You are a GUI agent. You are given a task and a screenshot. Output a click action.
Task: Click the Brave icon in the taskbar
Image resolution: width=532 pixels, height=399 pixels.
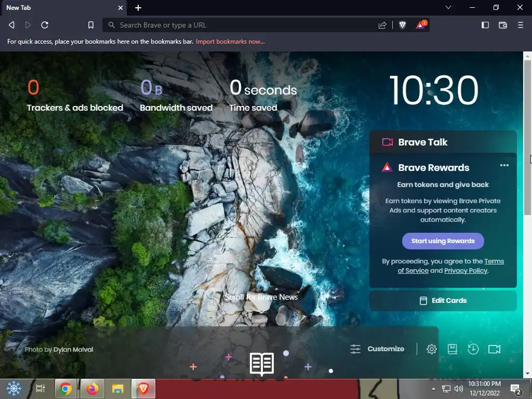pos(143,389)
